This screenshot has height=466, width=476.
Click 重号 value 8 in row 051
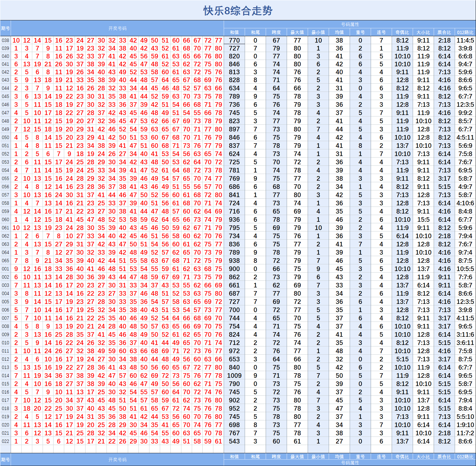point(360,146)
